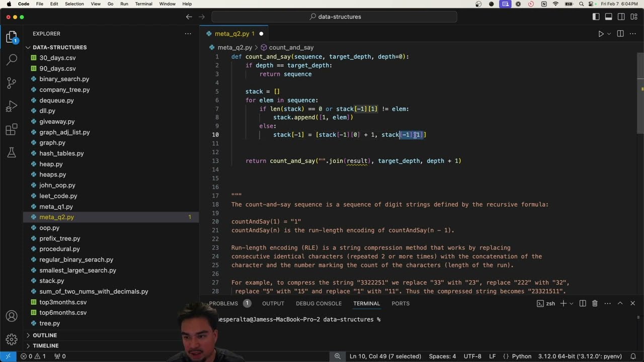The image size is (644, 362).
Task: Change indentation via Spaces: 4
Action: [x=442, y=356]
